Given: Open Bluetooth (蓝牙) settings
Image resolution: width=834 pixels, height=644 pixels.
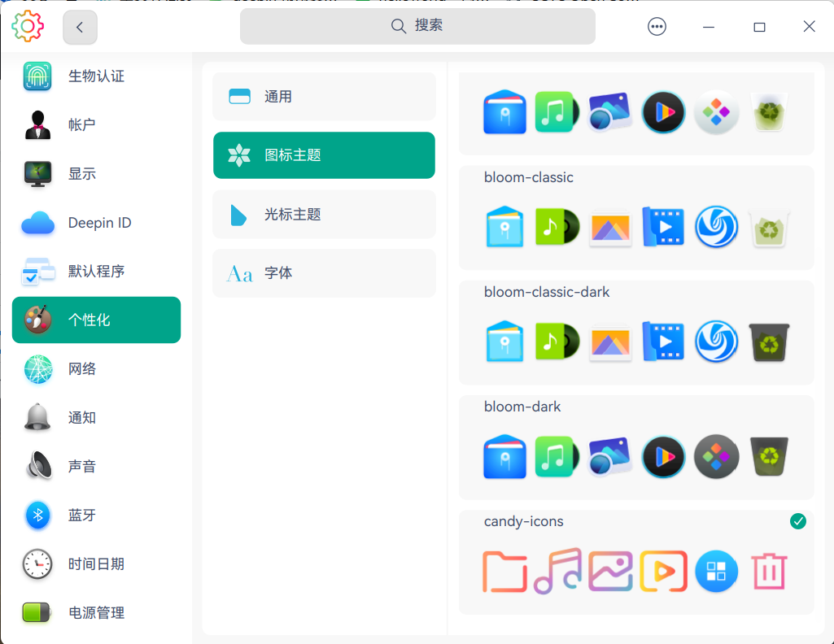Looking at the screenshot, I should [x=96, y=516].
